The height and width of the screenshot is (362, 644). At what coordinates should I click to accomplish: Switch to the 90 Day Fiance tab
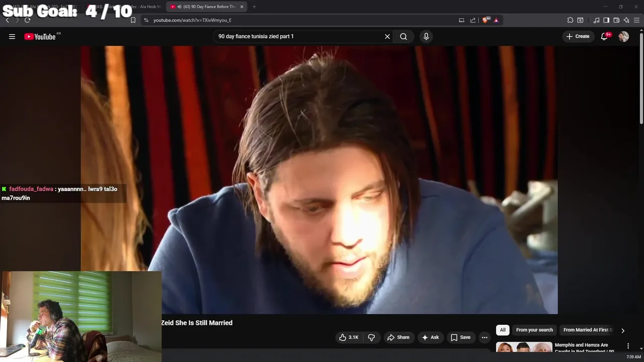pyautogui.click(x=206, y=7)
